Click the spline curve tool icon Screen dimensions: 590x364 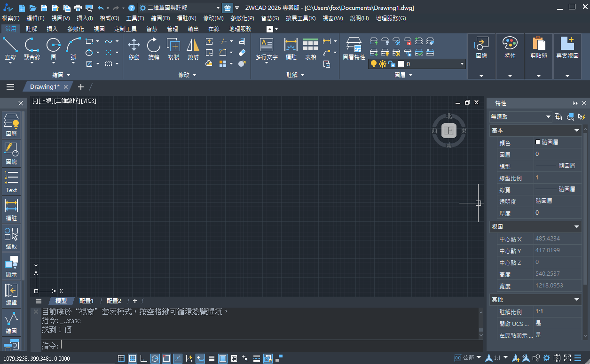tap(109, 41)
